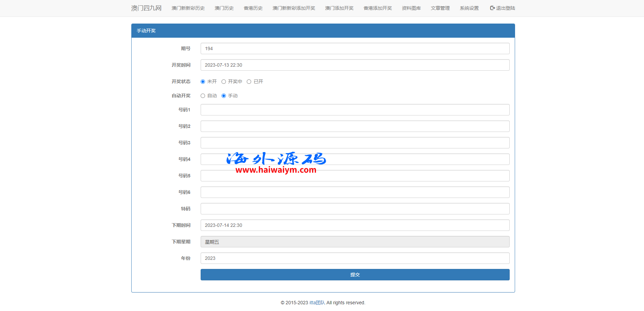644x311 pixels.
Task: Follow the itta团队 footer link
Action: [x=317, y=303]
